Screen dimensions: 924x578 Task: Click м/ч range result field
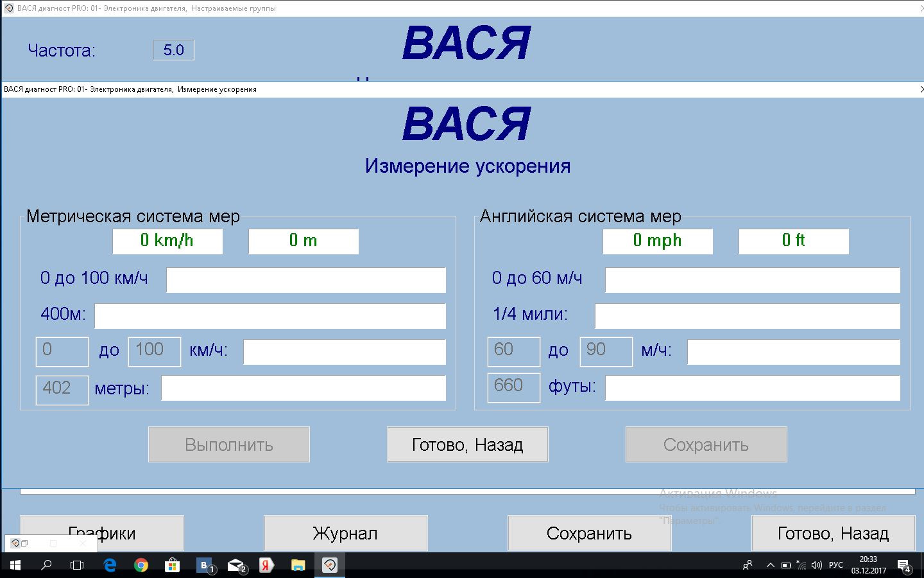click(794, 352)
